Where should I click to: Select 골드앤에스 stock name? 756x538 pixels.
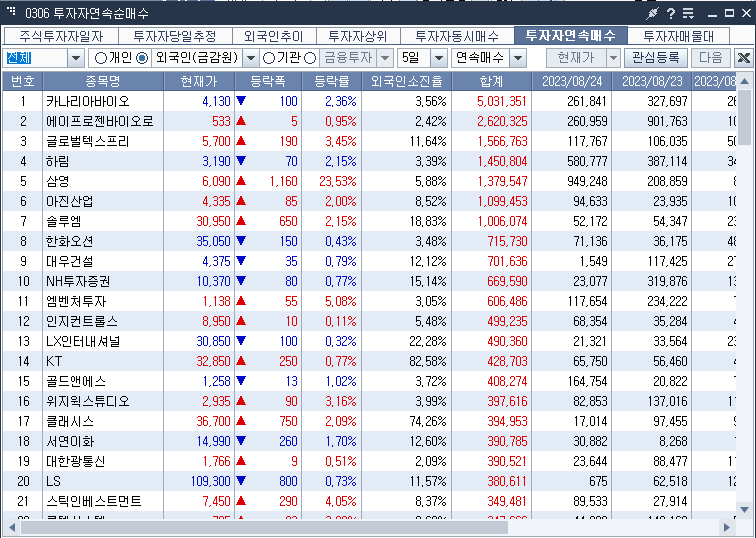76,381
